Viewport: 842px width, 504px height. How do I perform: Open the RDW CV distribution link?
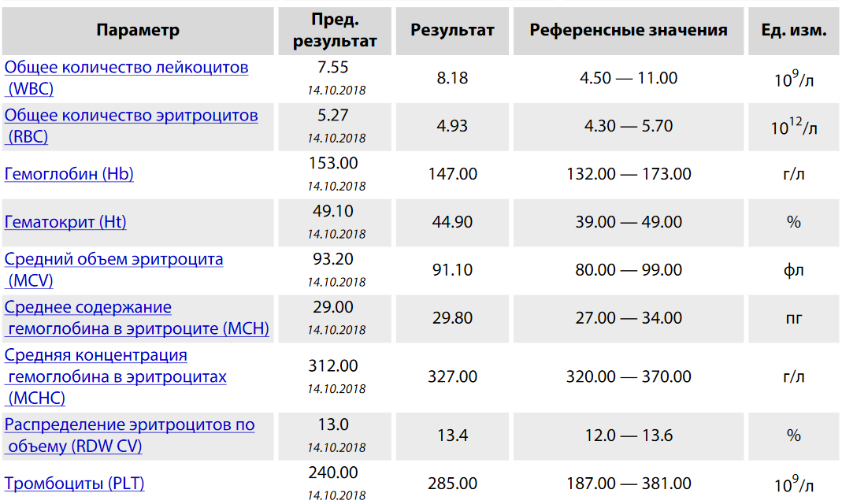tap(129, 425)
